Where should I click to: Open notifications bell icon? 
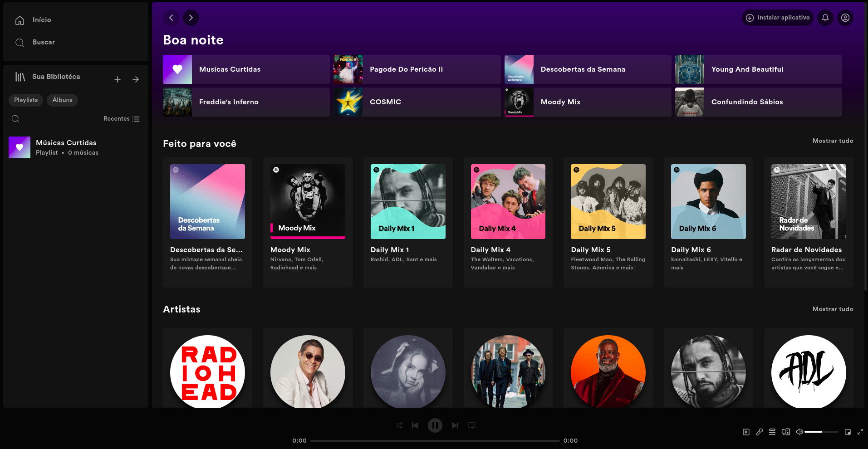coord(825,18)
